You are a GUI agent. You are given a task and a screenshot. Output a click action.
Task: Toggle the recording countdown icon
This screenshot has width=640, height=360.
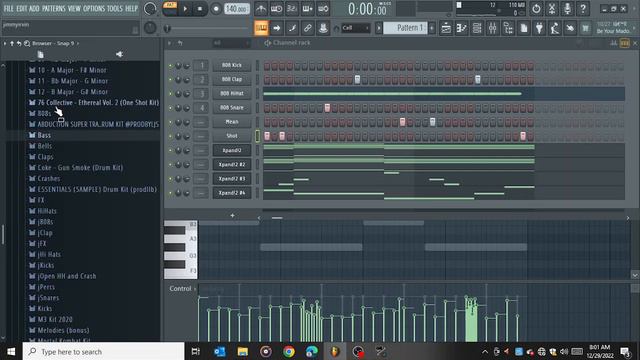(x=292, y=9)
